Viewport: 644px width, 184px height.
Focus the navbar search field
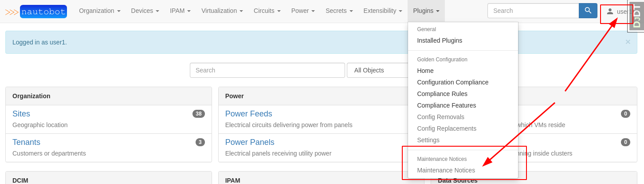tap(533, 11)
